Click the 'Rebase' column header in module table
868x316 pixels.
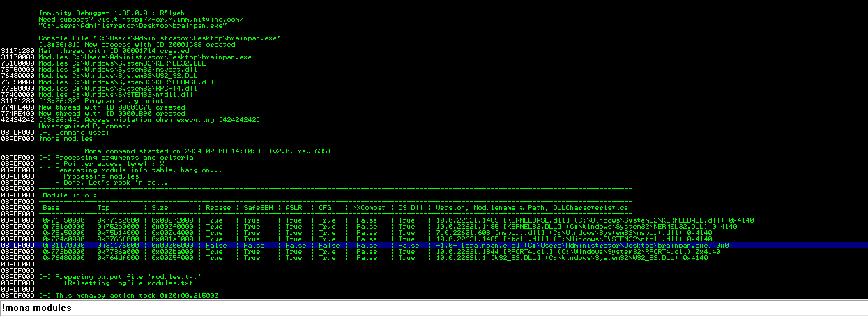pos(218,208)
